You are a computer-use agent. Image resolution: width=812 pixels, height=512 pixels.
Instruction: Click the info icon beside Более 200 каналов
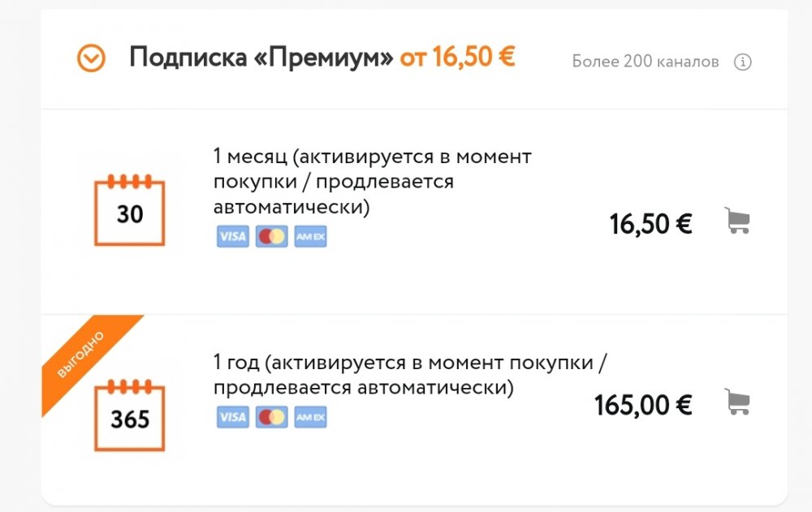pyautogui.click(x=742, y=62)
